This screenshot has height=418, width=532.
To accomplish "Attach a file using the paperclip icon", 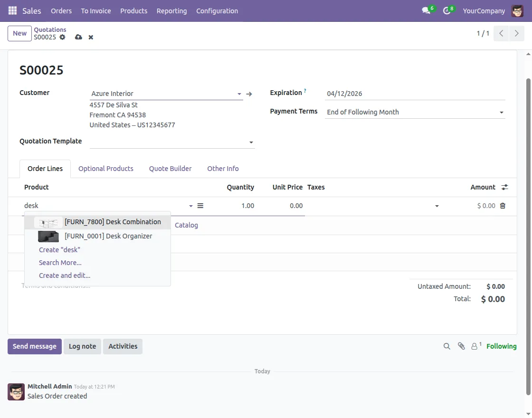I will [461, 346].
